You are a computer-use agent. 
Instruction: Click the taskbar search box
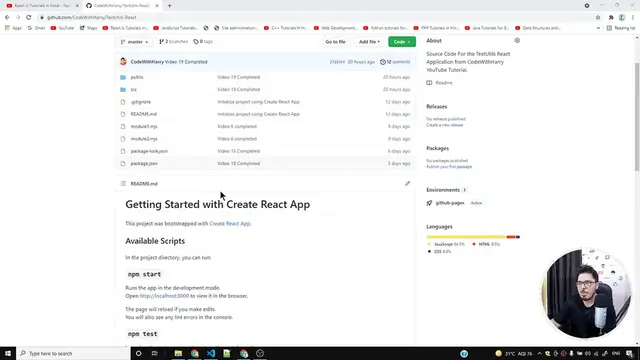coord(73,353)
